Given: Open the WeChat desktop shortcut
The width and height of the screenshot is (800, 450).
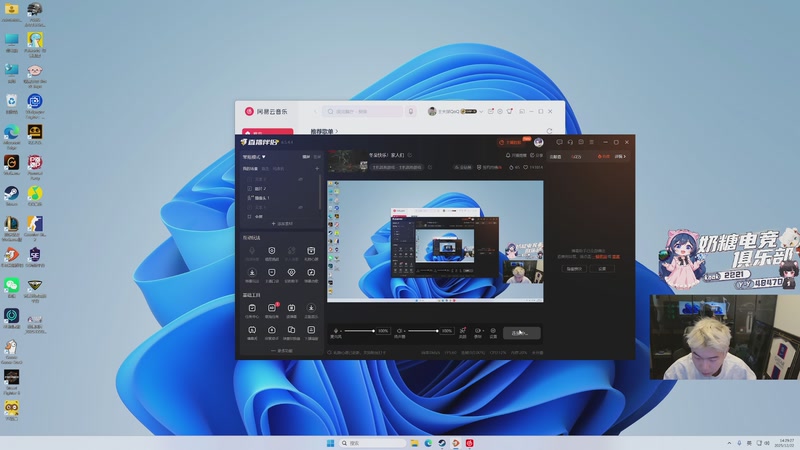Looking at the screenshot, I should click(12, 288).
